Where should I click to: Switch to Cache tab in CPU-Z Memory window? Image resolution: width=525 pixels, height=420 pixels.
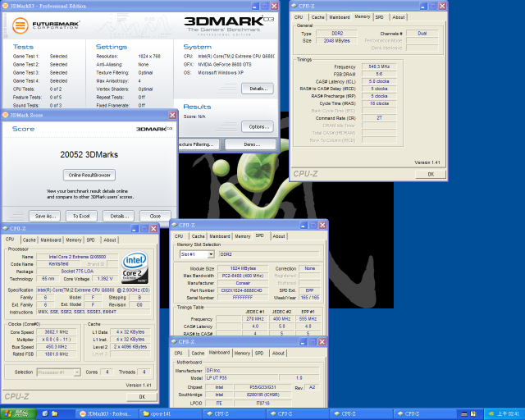point(317,17)
